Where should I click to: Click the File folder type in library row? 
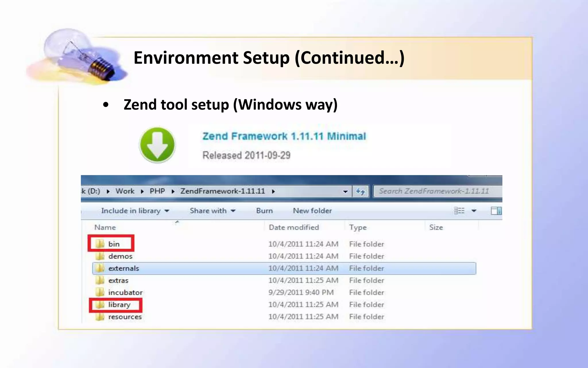(x=367, y=304)
